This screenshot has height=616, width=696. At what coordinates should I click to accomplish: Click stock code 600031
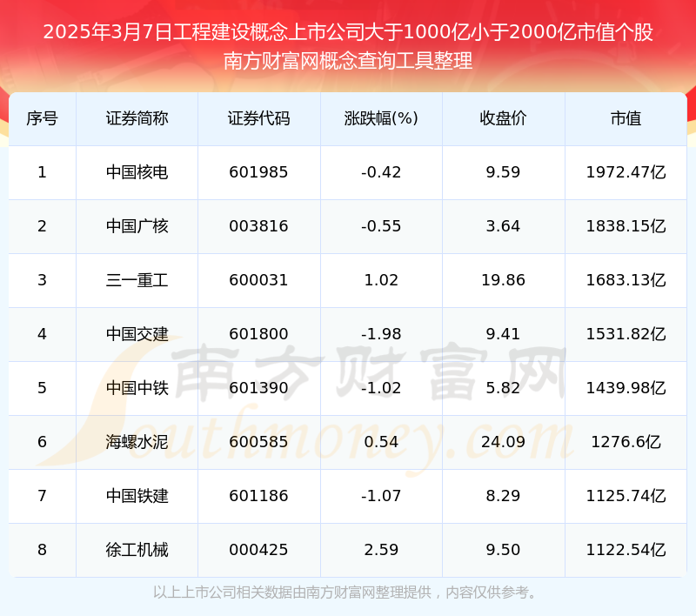[258, 280]
